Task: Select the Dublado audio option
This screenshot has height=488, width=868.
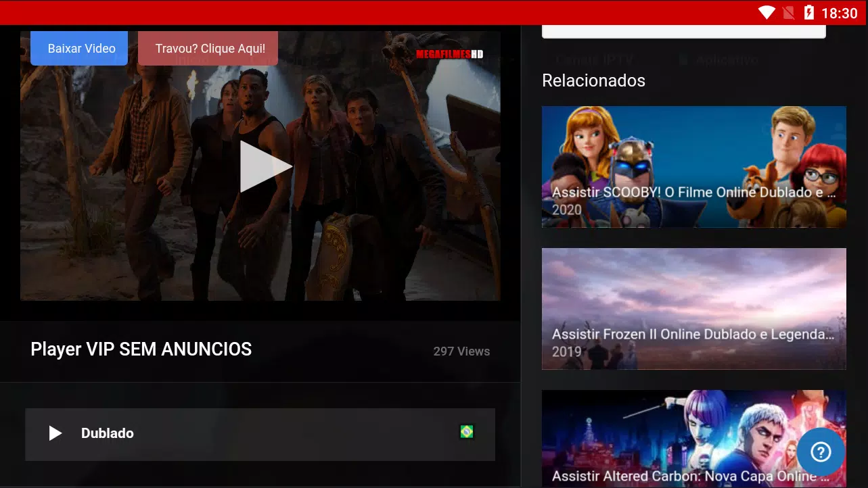Action: (x=260, y=434)
